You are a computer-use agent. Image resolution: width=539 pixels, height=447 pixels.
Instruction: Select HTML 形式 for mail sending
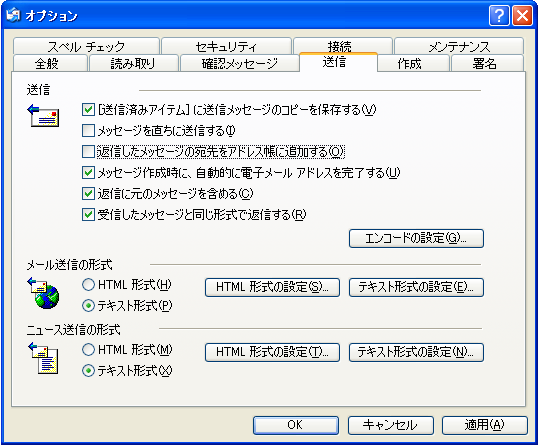(88, 285)
